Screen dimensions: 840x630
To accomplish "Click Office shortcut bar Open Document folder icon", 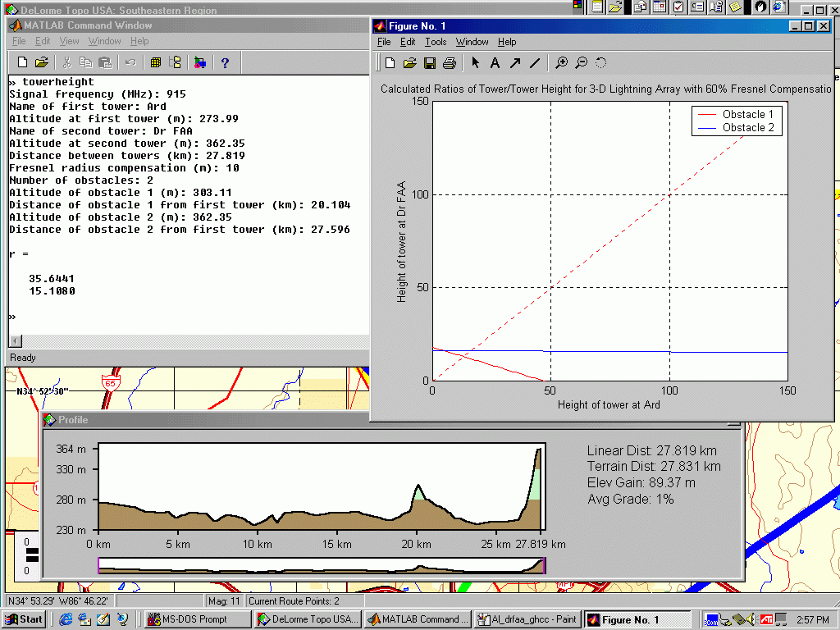I will click(x=615, y=7).
